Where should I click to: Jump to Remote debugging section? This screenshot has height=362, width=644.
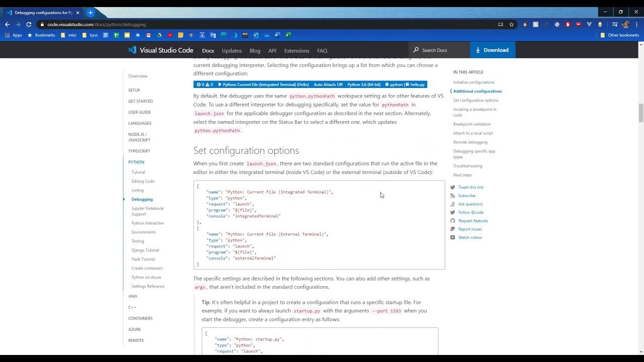coord(470,142)
